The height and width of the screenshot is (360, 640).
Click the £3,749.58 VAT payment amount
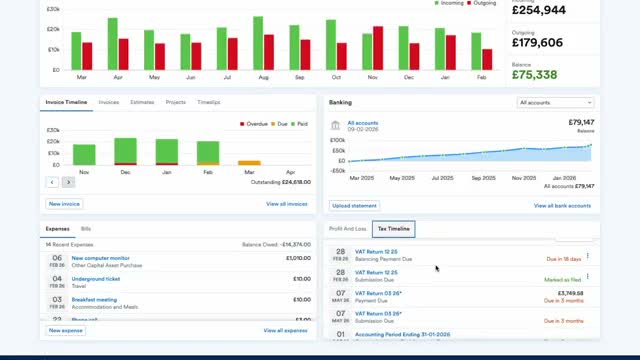point(571,293)
